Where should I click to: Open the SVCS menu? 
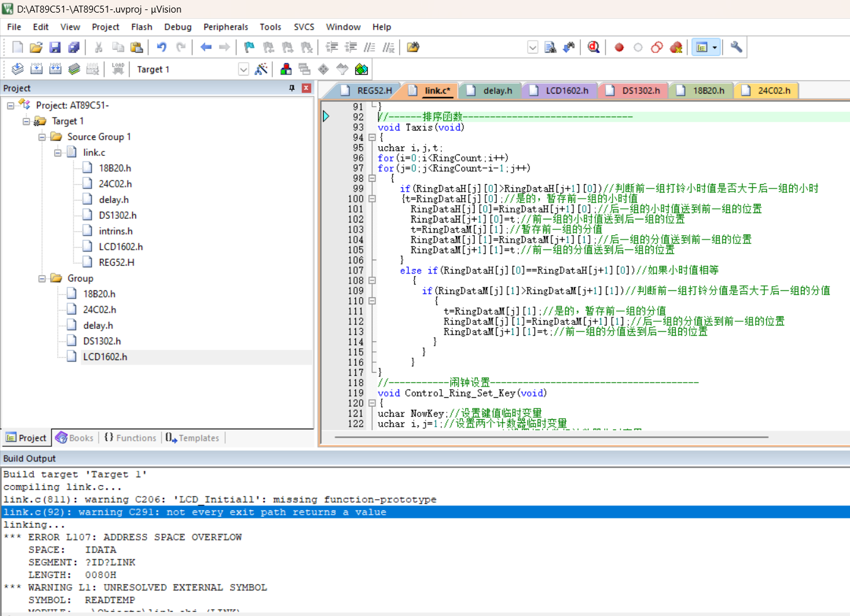[304, 27]
